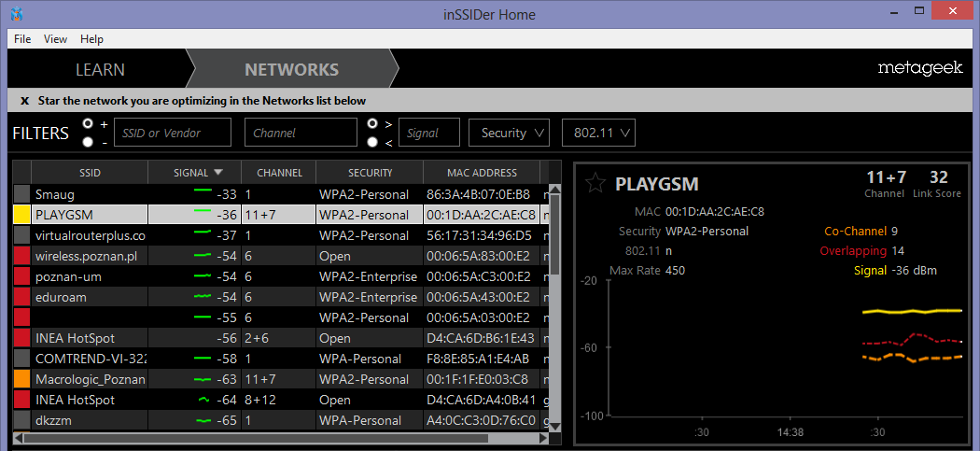Focus the Channel filter field
Screen dimensions: 980x451
coord(301,133)
